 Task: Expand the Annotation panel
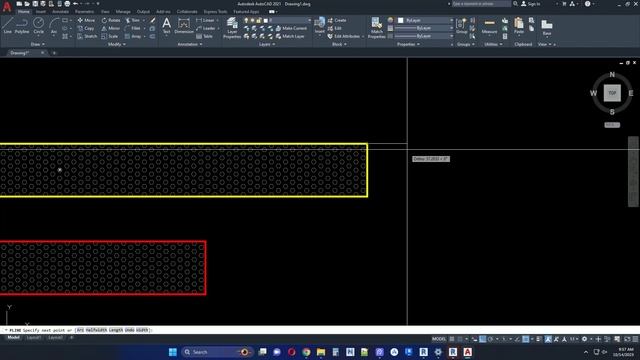click(190, 44)
